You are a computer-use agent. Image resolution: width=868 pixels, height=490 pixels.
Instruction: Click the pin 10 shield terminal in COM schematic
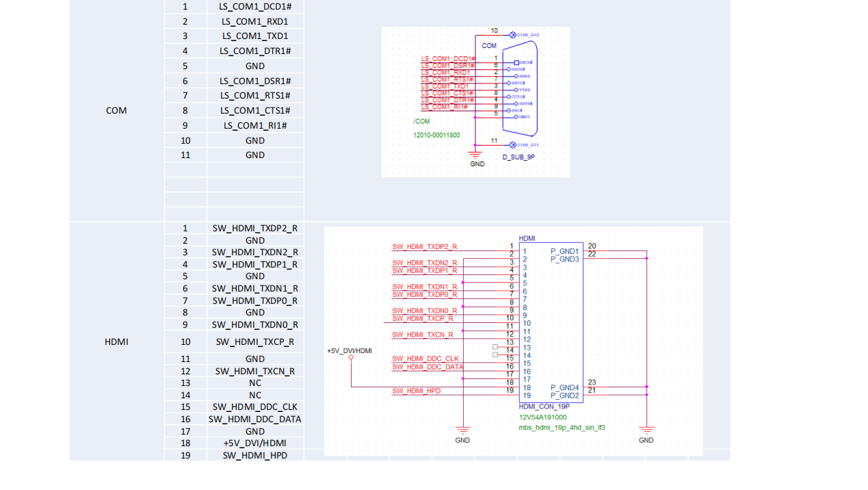[513, 34]
